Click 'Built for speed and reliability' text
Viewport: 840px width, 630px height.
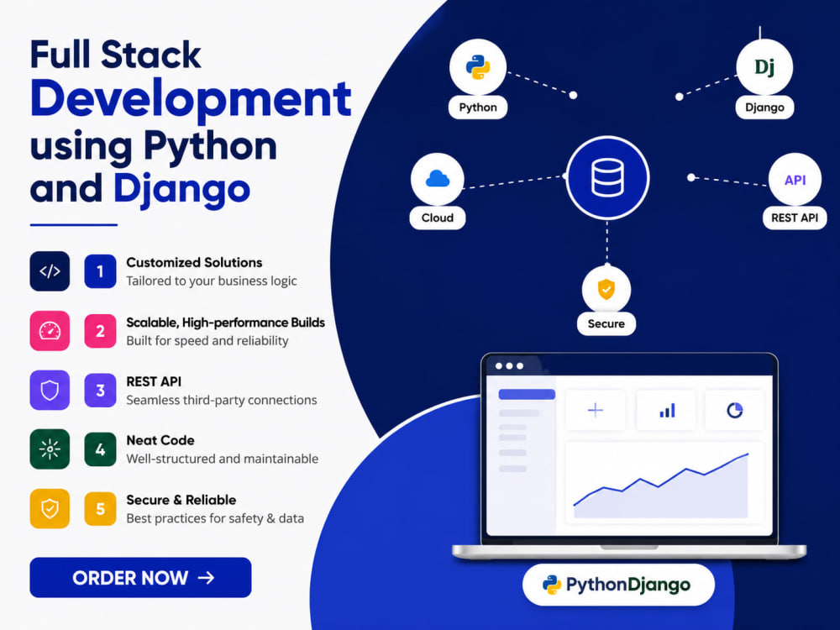pyautogui.click(x=207, y=341)
